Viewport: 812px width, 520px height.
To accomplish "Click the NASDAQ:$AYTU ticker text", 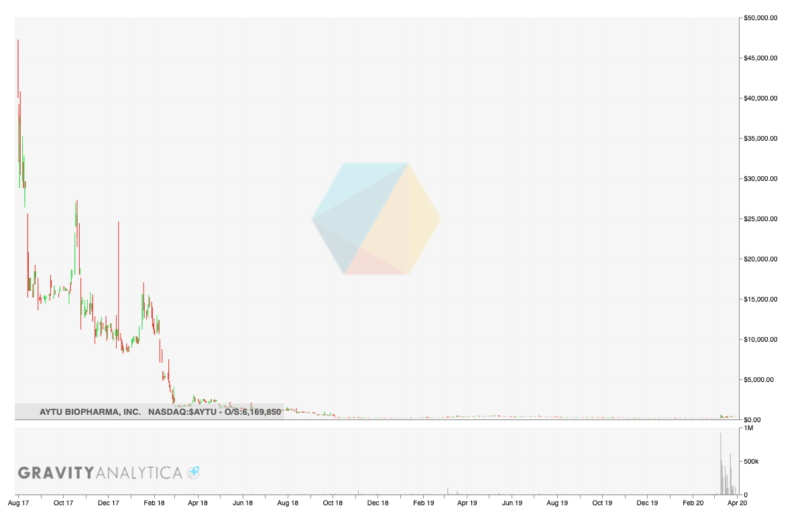I will point(182,412).
